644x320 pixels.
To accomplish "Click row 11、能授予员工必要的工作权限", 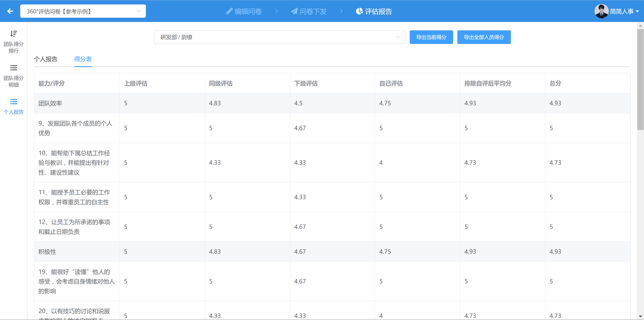I will (x=332, y=197).
